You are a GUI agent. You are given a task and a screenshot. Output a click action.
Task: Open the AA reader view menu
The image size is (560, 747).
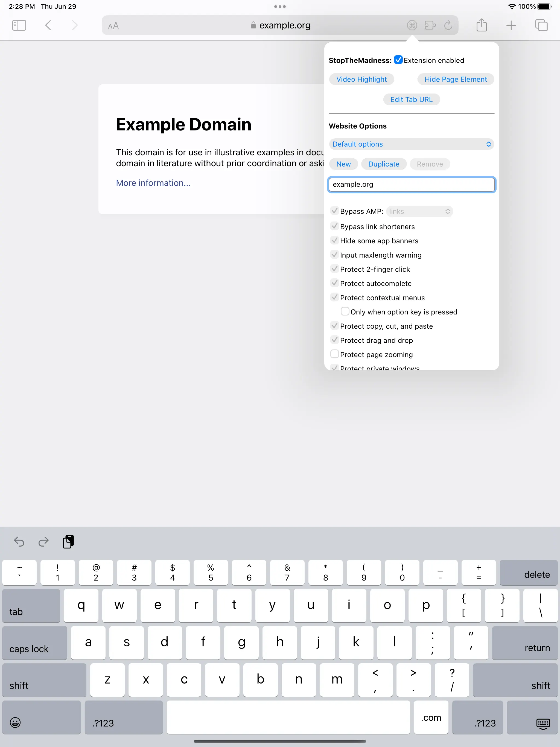pos(113,26)
